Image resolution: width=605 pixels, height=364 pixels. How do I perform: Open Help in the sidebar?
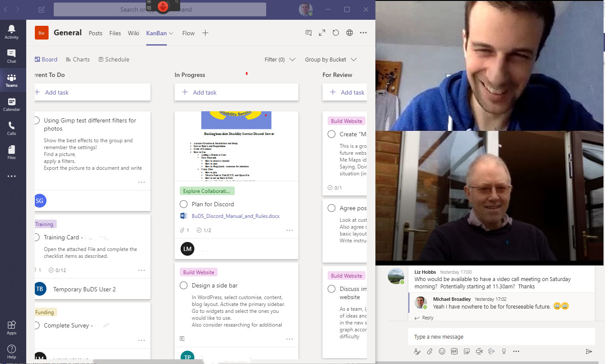[x=12, y=352]
